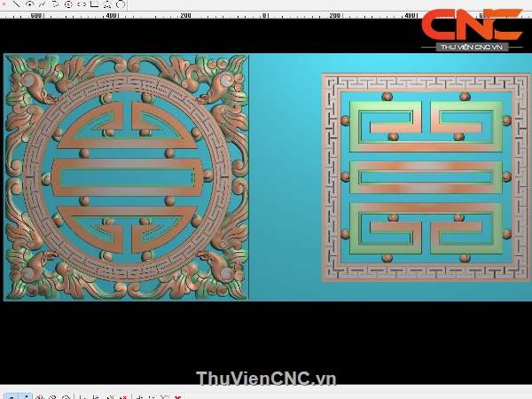Click the red target circle icon
Viewport: 532px width, 399px height.
[68, 4]
